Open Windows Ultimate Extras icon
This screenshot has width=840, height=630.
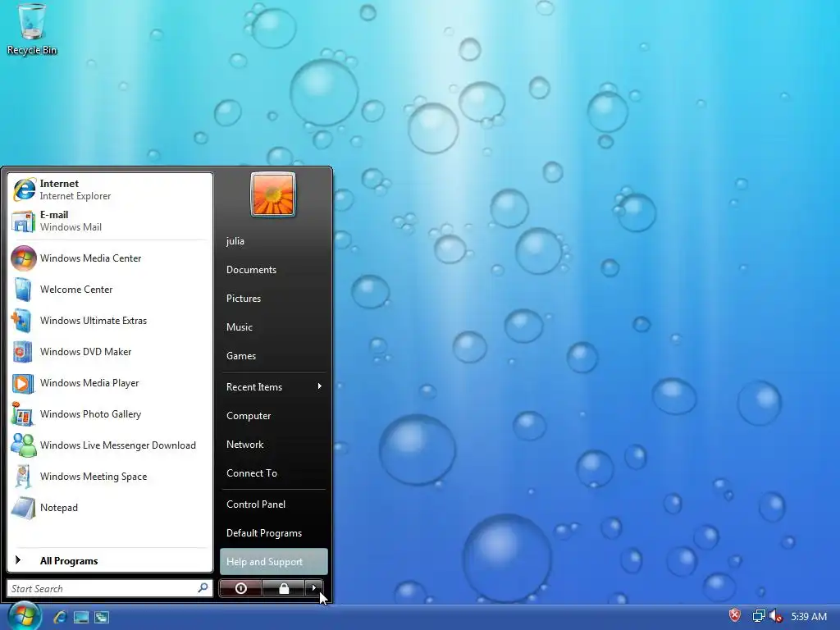pyautogui.click(x=22, y=321)
